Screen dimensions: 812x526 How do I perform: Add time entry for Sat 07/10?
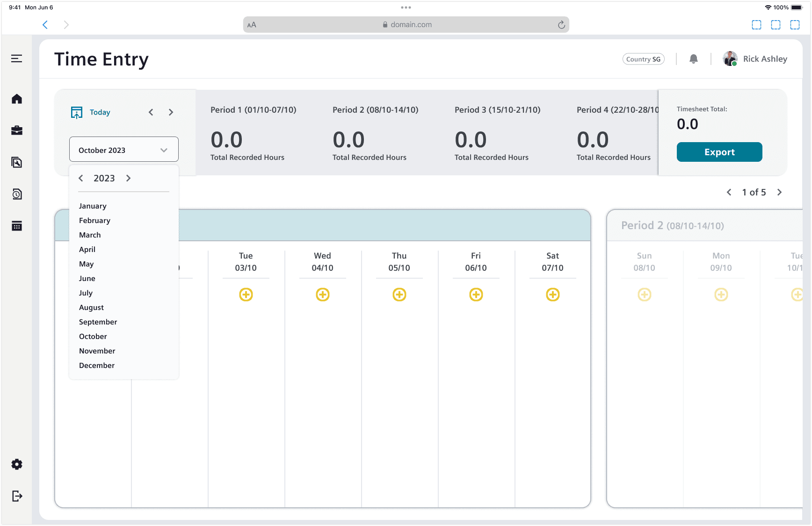[x=553, y=295]
